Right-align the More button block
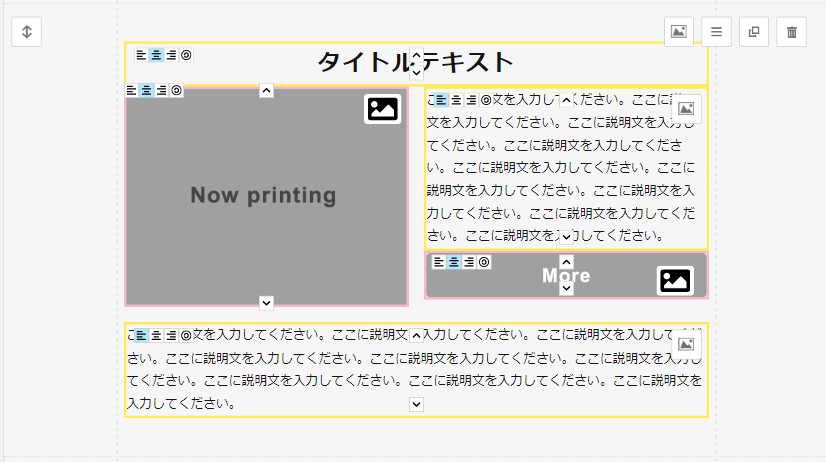The image size is (826, 462). [x=469, y=262]
